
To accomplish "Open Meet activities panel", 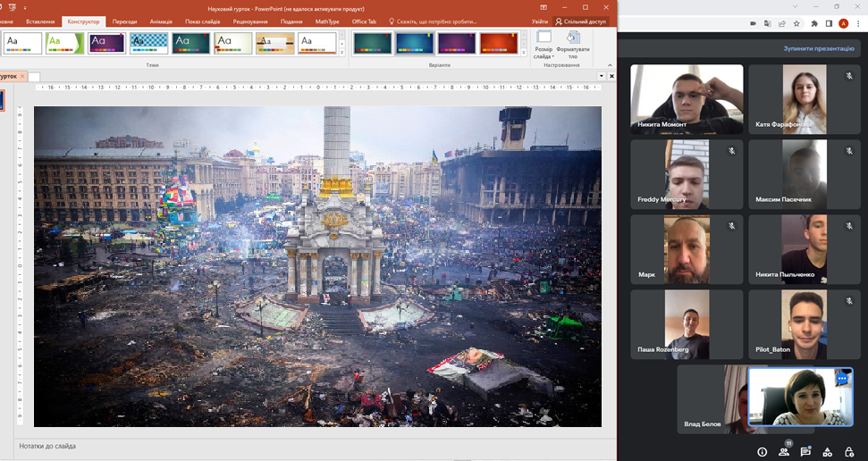I will (x=827, y=452).
